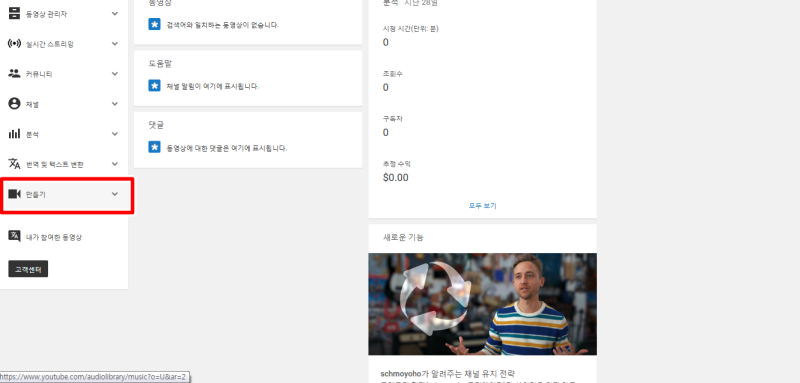
Task: Select the 만들기 menu label
Action: pos(36,195)
